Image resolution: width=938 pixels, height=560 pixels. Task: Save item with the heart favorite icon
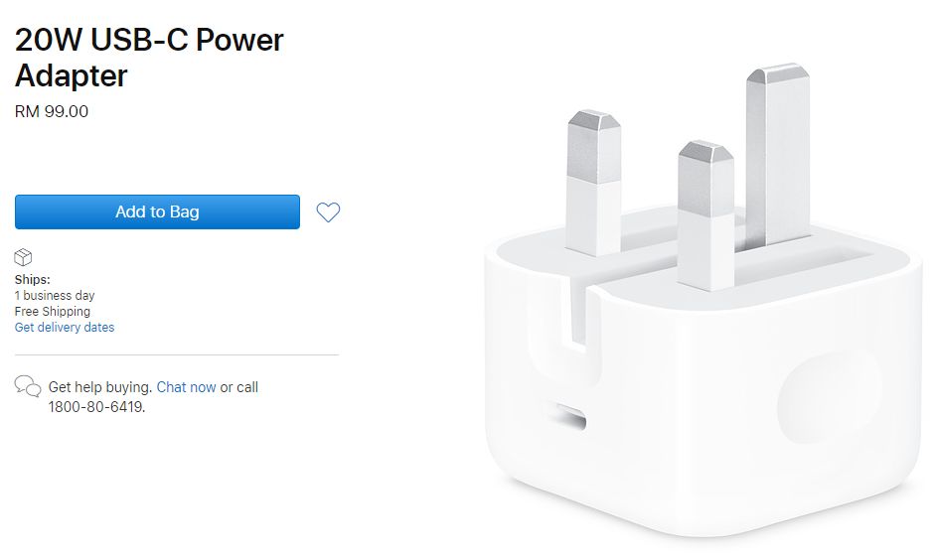328,212
